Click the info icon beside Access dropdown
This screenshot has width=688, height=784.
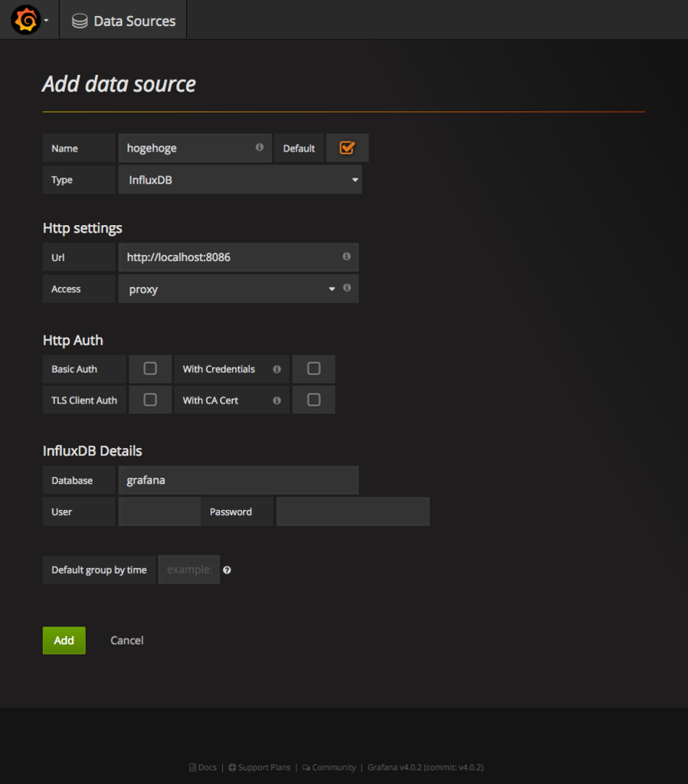[347, 288]
